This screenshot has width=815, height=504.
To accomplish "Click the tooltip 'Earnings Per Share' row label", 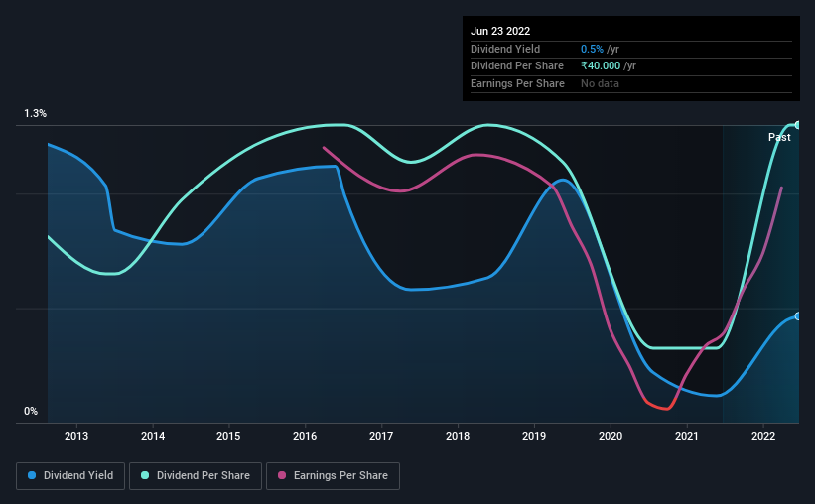I will coord(518,83).
